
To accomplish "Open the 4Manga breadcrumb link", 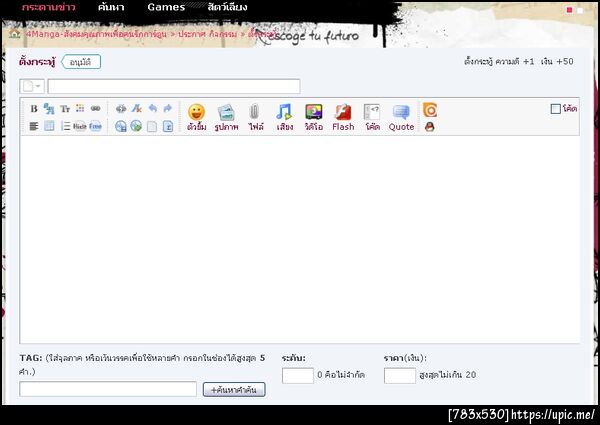I will pyautogui.click(x=96, y=34).
